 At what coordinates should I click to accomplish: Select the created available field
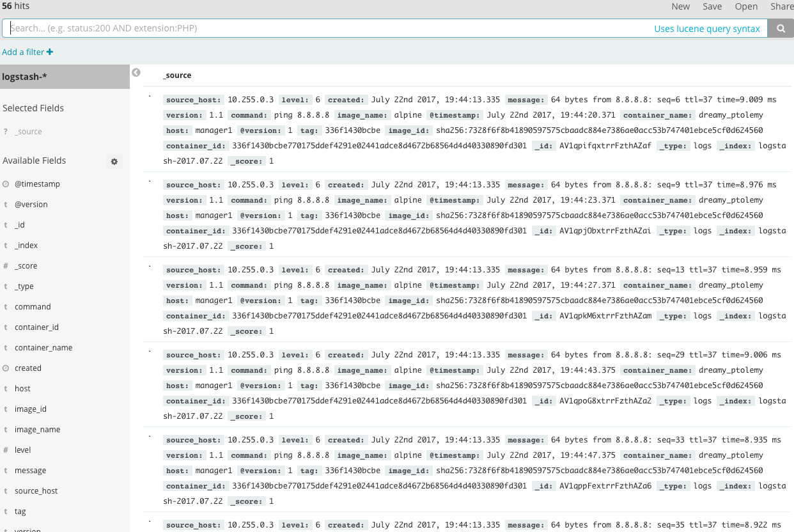point(28,368)
